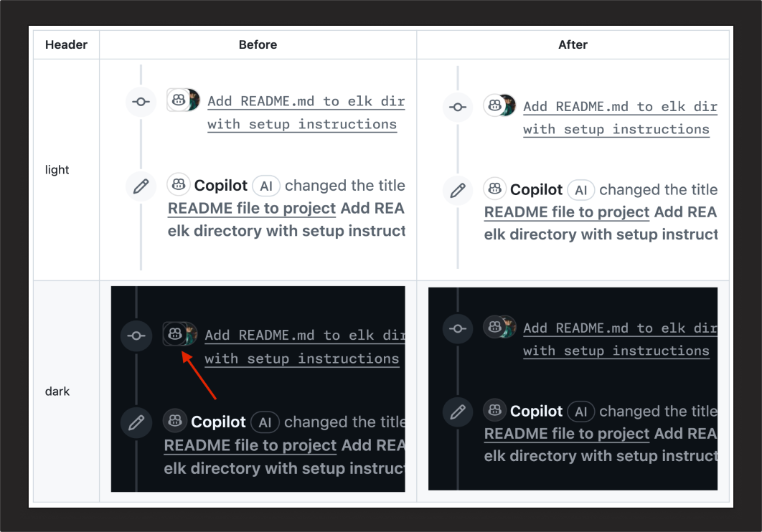Click Copilot avatar beside Copilot name, dark After

tap(494, 409)
